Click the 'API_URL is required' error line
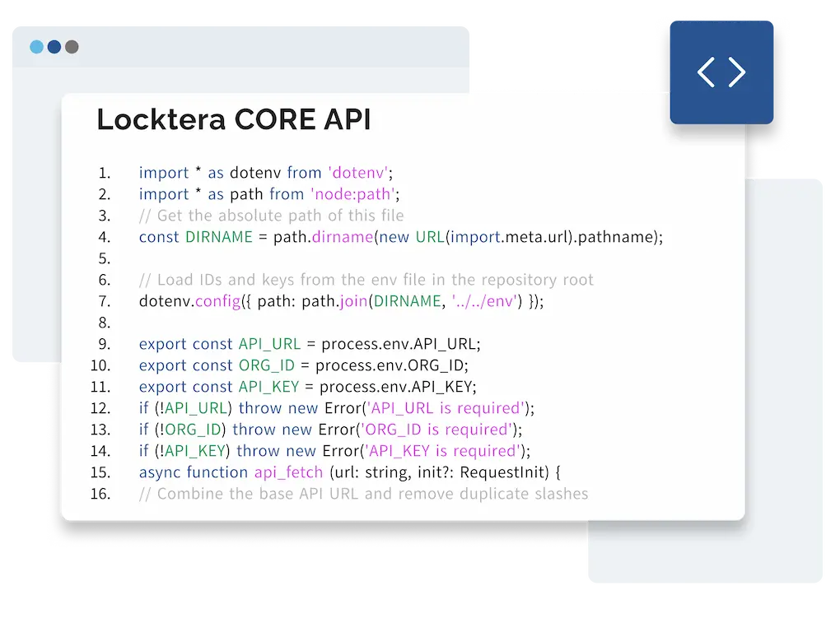 pos(337,408)
